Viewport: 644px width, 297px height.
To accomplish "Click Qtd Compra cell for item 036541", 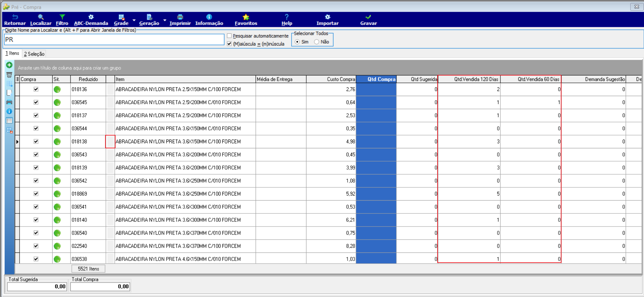I will tap(376, 207).
